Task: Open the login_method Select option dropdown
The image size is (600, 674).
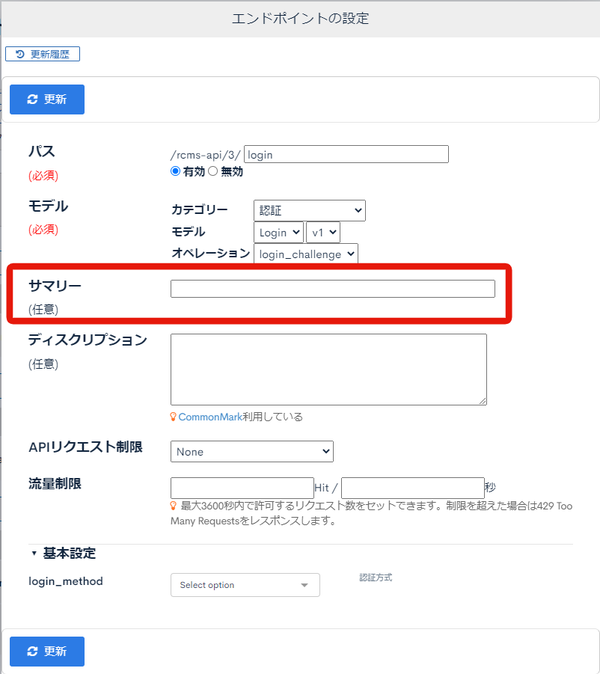Action: [x=245, y=585]
